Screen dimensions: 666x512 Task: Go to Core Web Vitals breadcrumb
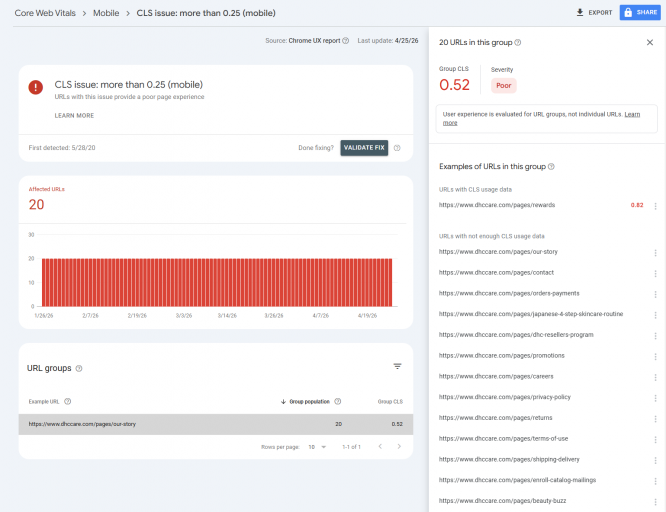[45, 13]
